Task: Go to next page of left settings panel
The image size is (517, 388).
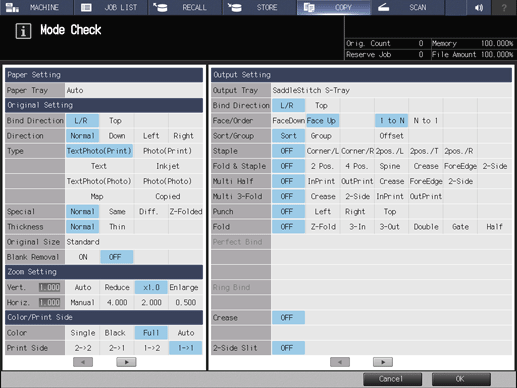Action: pos(126,362)
